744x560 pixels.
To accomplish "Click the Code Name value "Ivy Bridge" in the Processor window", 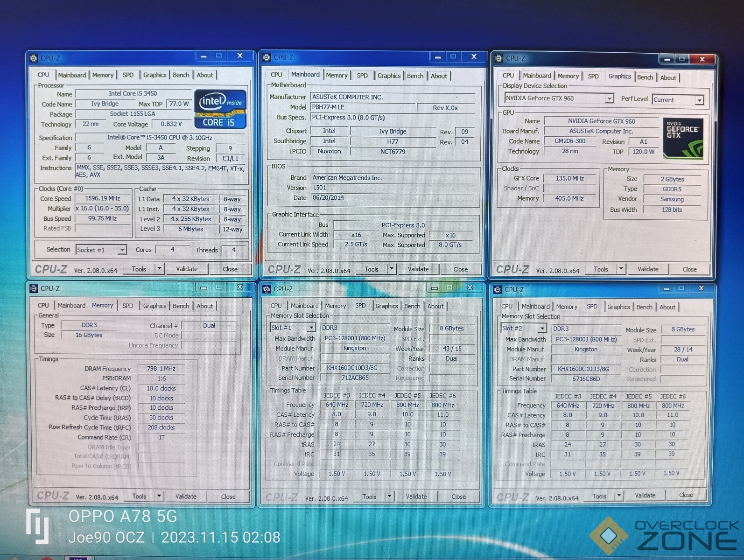I will point(105,104).
